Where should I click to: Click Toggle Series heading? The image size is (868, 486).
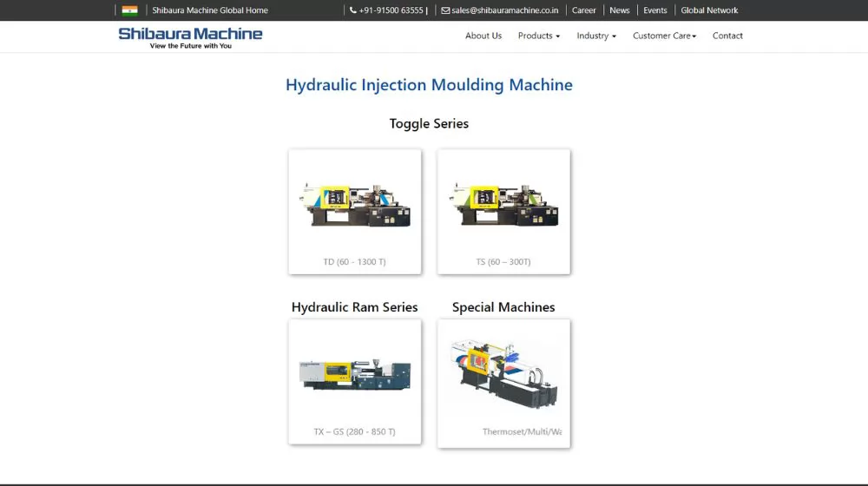click(429, 123)
